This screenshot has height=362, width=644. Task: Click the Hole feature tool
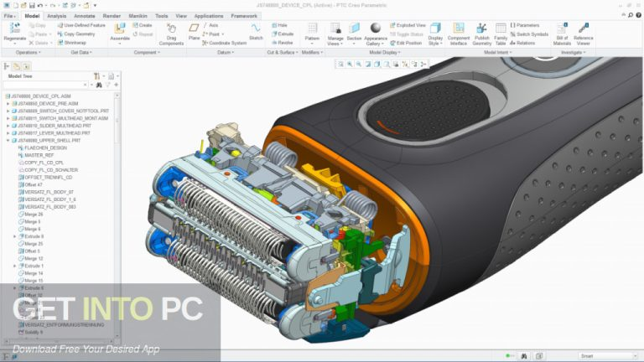click(x=280, y=25)
